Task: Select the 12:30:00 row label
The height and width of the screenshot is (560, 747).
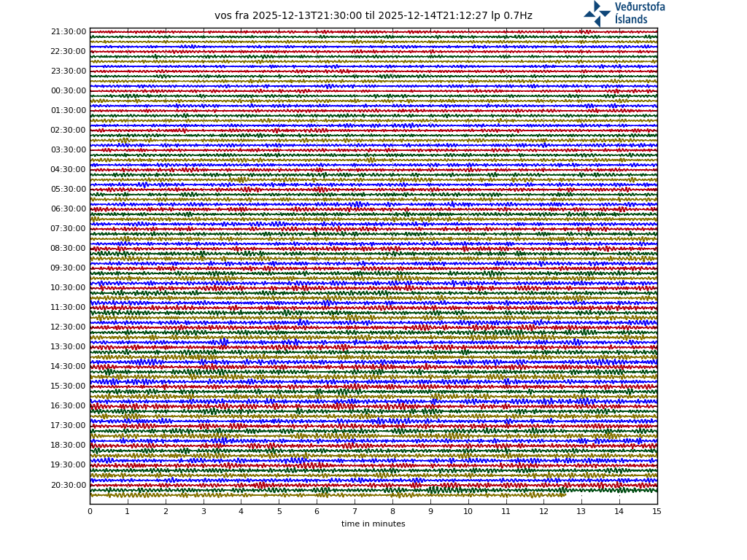Action: pyautogui.click(x=69, y=327)
